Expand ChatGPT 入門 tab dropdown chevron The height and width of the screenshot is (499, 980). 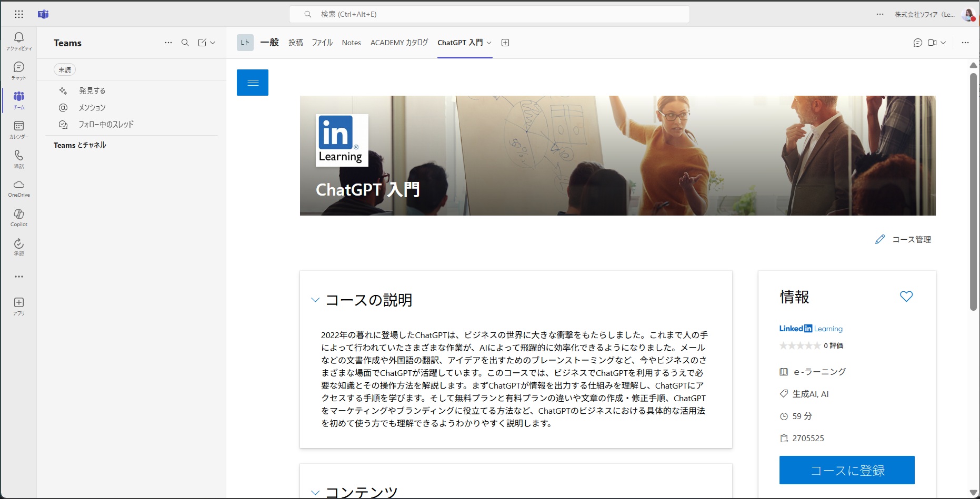click(489, 43)
